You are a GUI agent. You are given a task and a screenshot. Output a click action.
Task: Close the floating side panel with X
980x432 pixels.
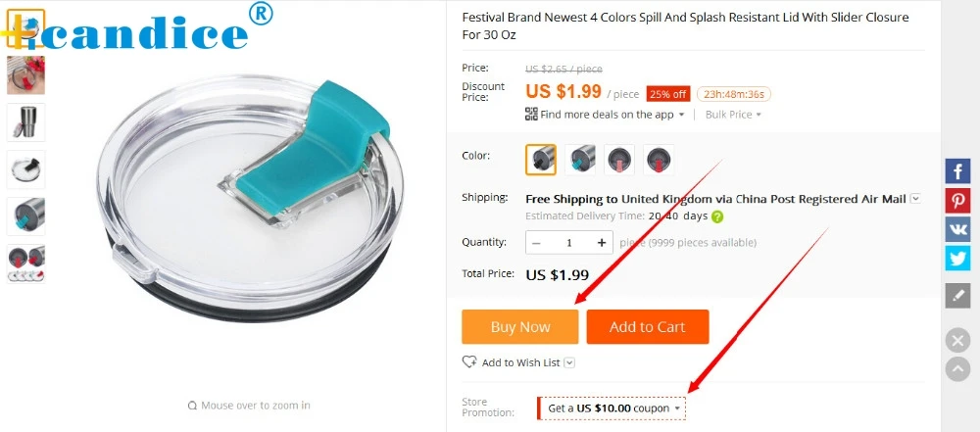click(x=957, y=341)
